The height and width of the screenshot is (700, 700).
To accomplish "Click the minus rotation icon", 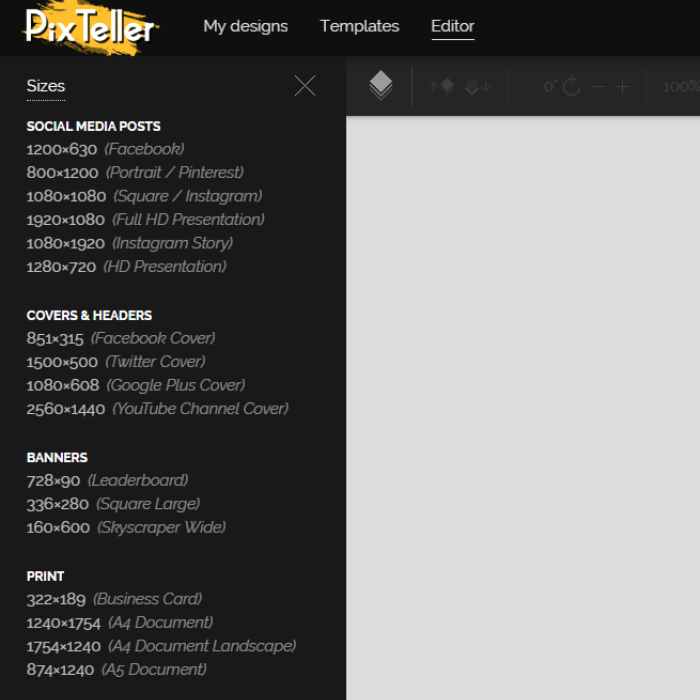I will (x=598, y=87).
